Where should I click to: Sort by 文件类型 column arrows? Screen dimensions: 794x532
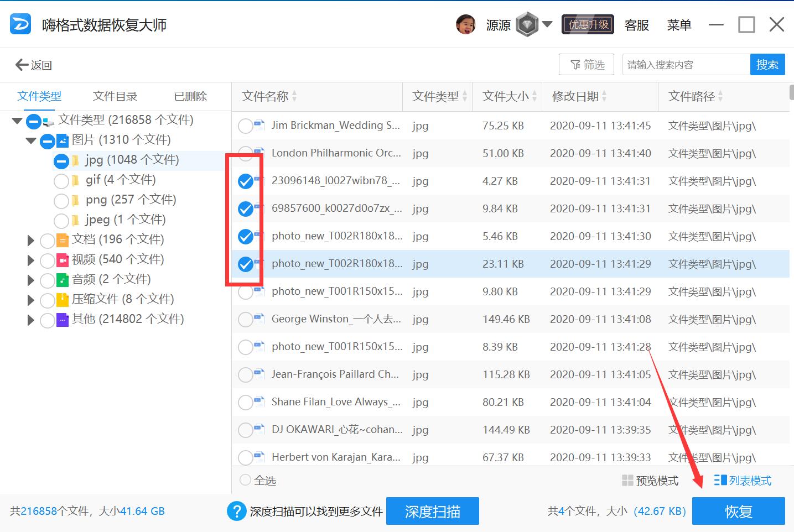coord(465,96)
